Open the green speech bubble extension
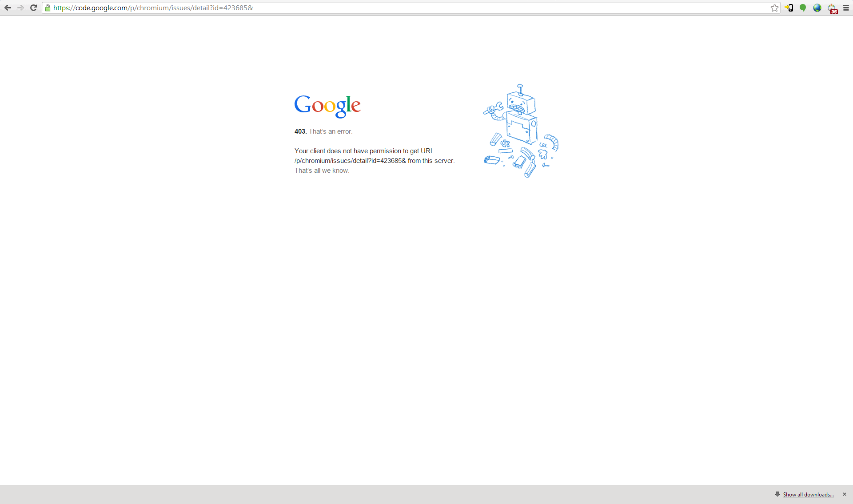This screenshot has height=504, width=853. [803, 8]
